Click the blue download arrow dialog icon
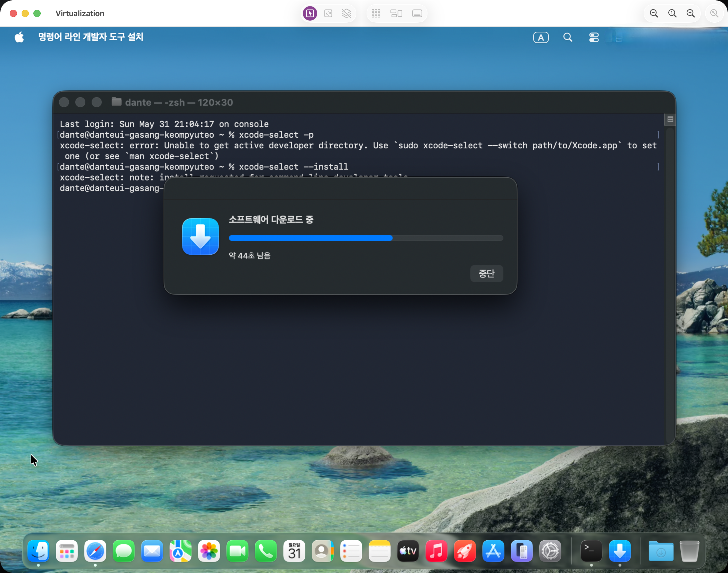Screen dimensions: 728x573 coord(201,237)
